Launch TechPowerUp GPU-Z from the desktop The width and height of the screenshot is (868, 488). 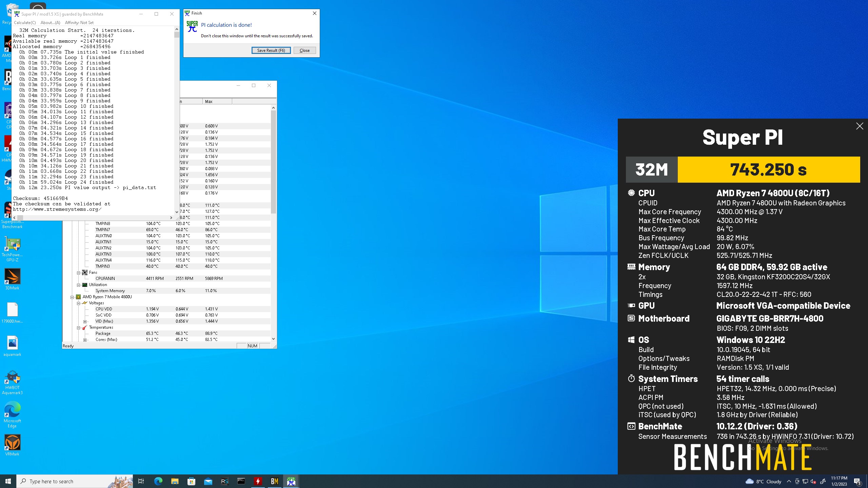[12, 249]
